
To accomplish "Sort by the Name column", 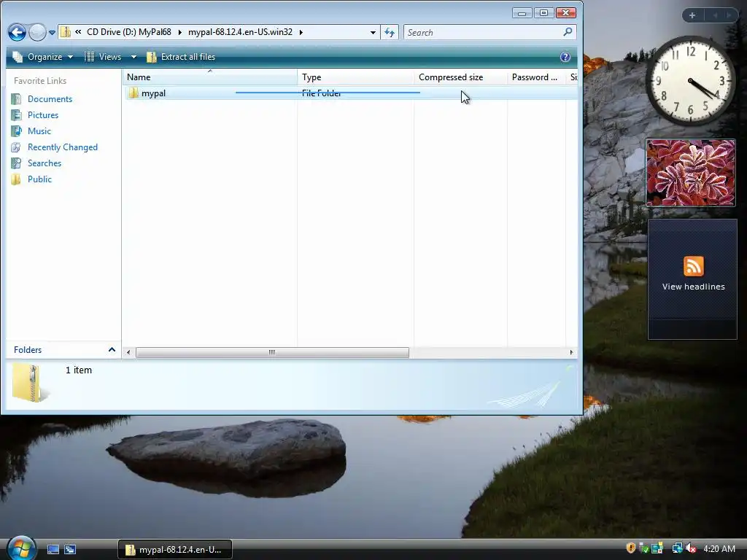I will (209, 77).
